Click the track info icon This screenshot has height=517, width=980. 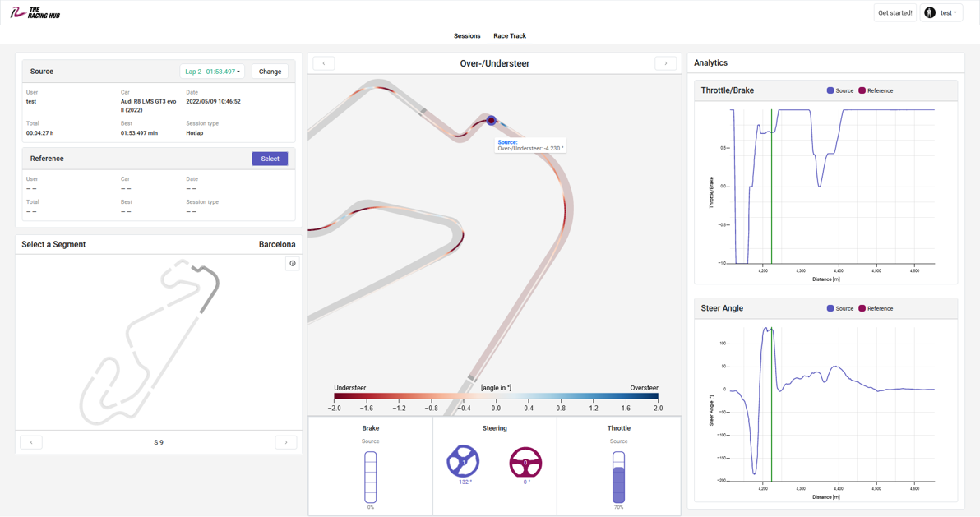click(x=292, y=264)
